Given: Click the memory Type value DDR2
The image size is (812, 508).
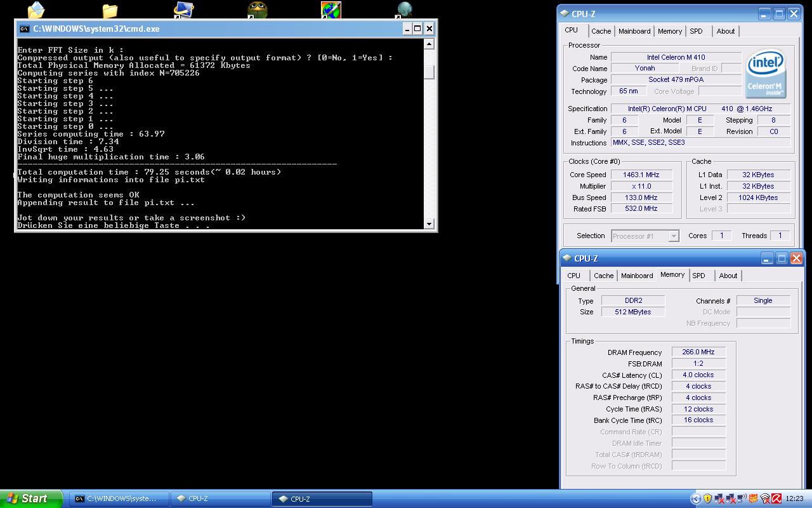Looking at the screenshot, I should 633,301.
